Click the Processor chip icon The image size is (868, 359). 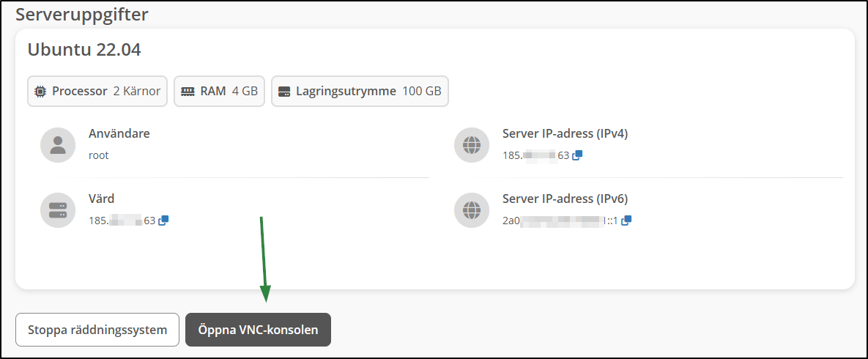[x=40, y=92]
